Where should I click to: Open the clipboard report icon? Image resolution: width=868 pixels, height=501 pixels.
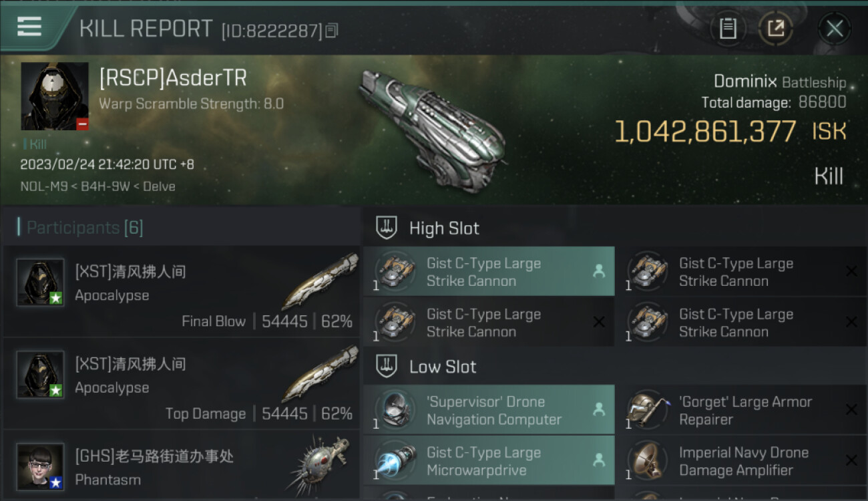point(728,29)
